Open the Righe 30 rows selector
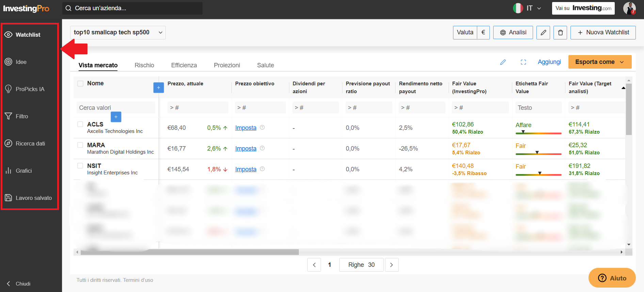Image resolution: width=644 pixels, height=292 pixels. [x=361, y=265]
